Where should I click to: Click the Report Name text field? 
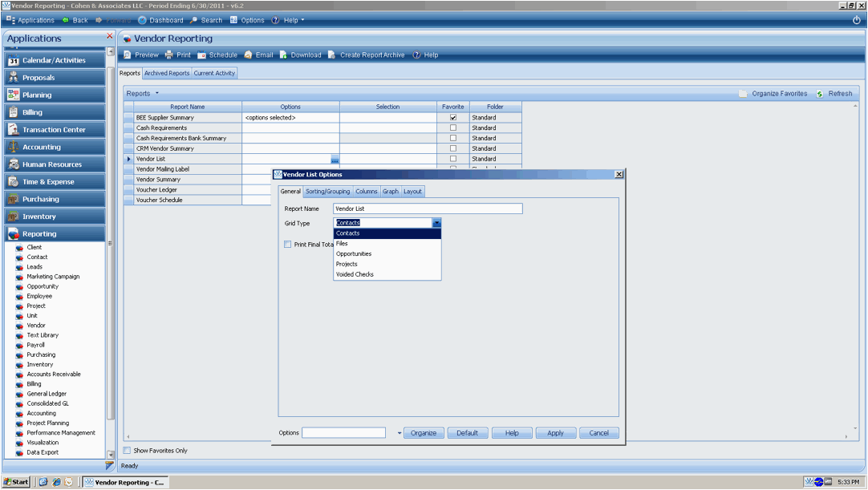(427, 209)
